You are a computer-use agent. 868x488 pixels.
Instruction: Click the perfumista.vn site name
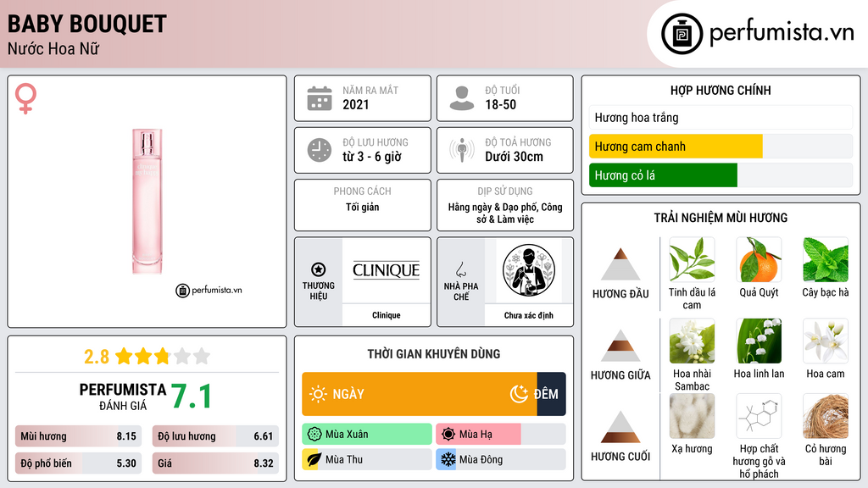[x=782, y=33]
